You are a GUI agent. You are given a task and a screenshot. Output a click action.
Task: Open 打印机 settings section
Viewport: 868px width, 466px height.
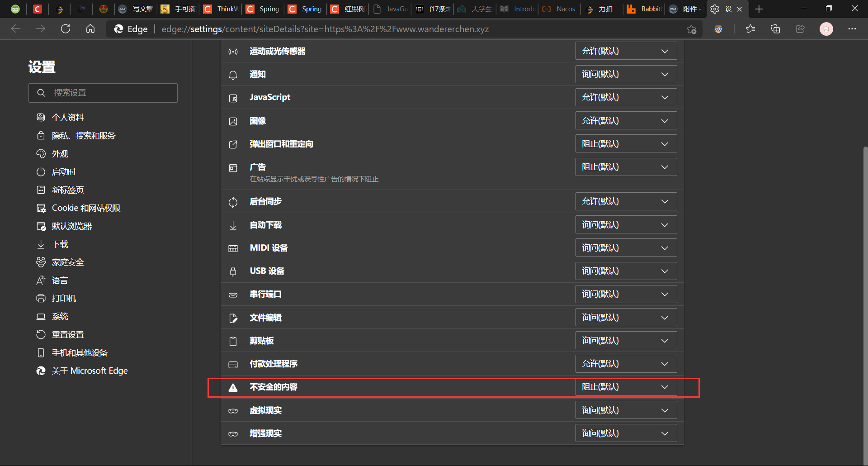tap(56, 299)
